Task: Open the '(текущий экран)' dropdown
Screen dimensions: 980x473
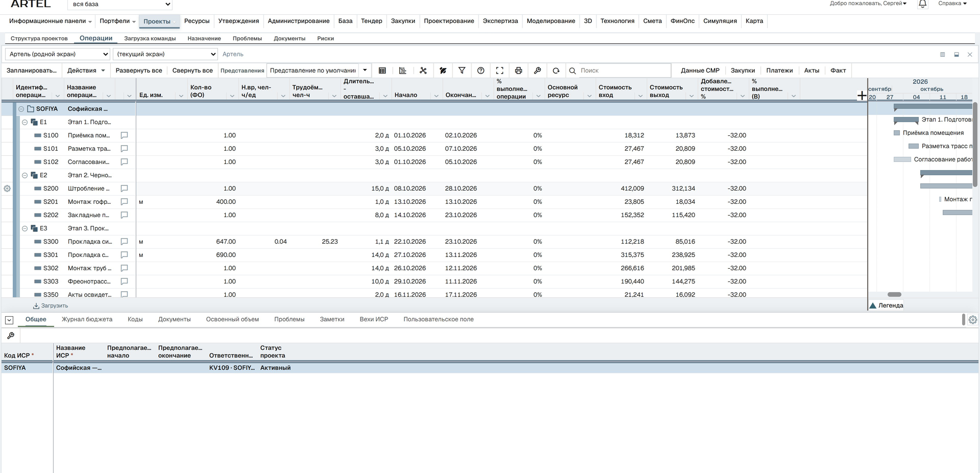Action: (x=165, y=54)
